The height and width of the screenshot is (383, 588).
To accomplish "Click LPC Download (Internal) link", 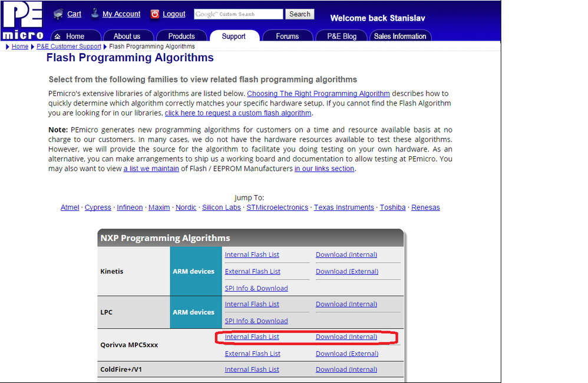I will [x=346, y=304].
